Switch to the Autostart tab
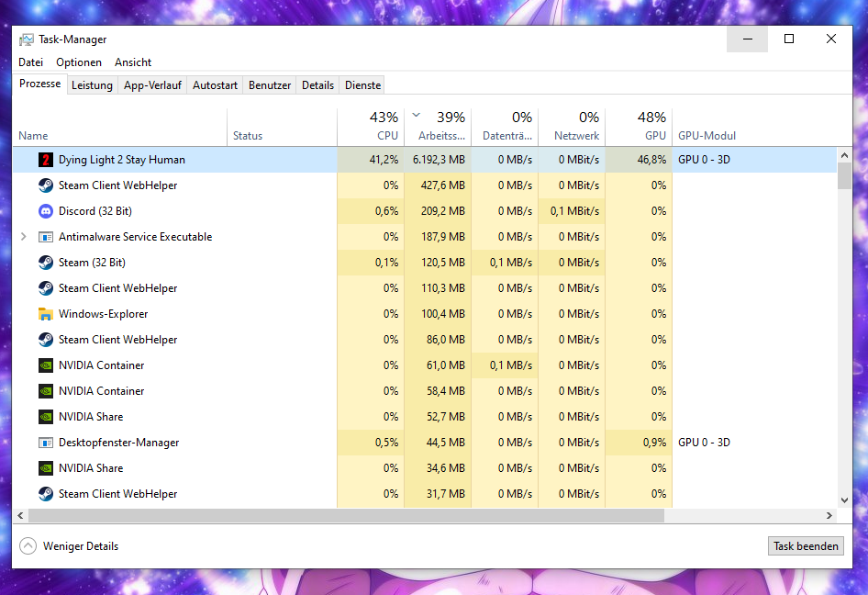 [x=215, y=85]
